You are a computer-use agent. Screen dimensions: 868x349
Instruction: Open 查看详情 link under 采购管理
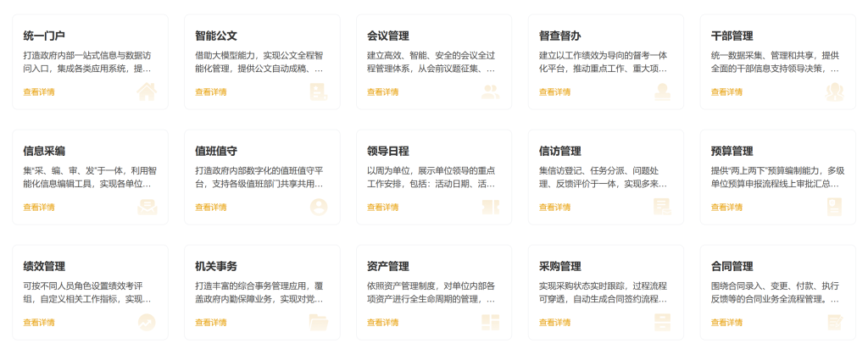tap(554, 323)
